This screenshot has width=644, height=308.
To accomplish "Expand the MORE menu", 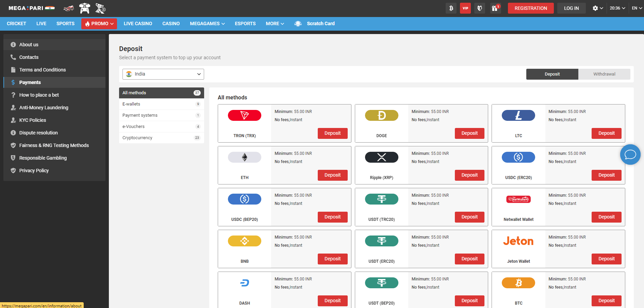I will coord(275,23).
